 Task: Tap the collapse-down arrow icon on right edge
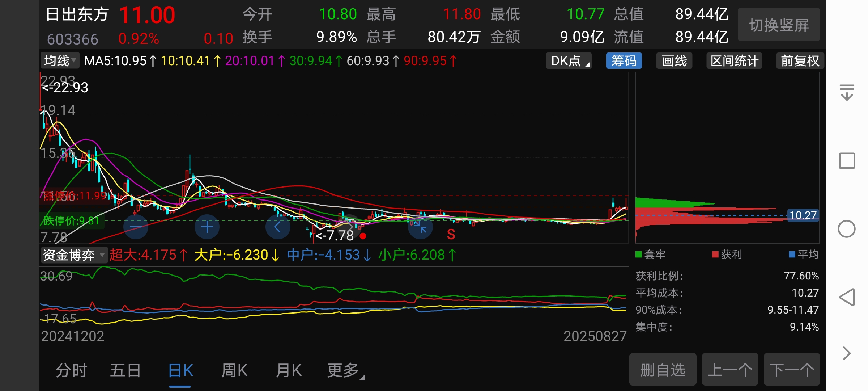(847, 92)
